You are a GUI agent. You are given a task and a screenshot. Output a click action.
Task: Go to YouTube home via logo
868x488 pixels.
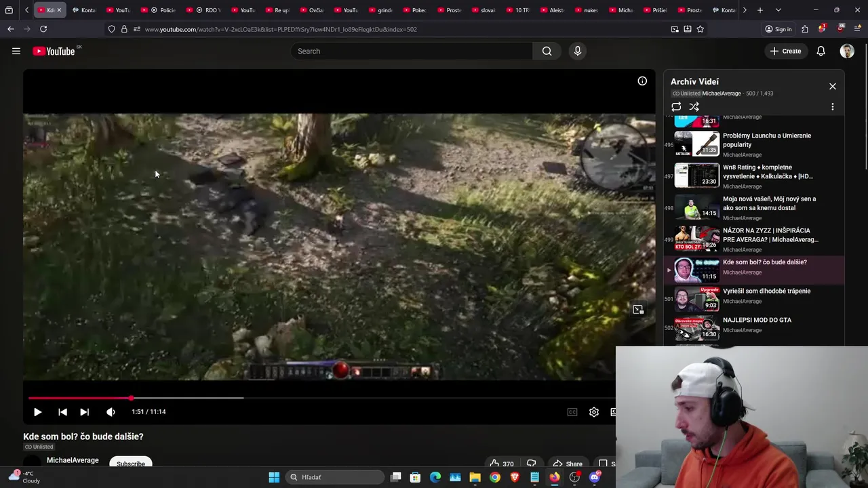pos(54,51)
